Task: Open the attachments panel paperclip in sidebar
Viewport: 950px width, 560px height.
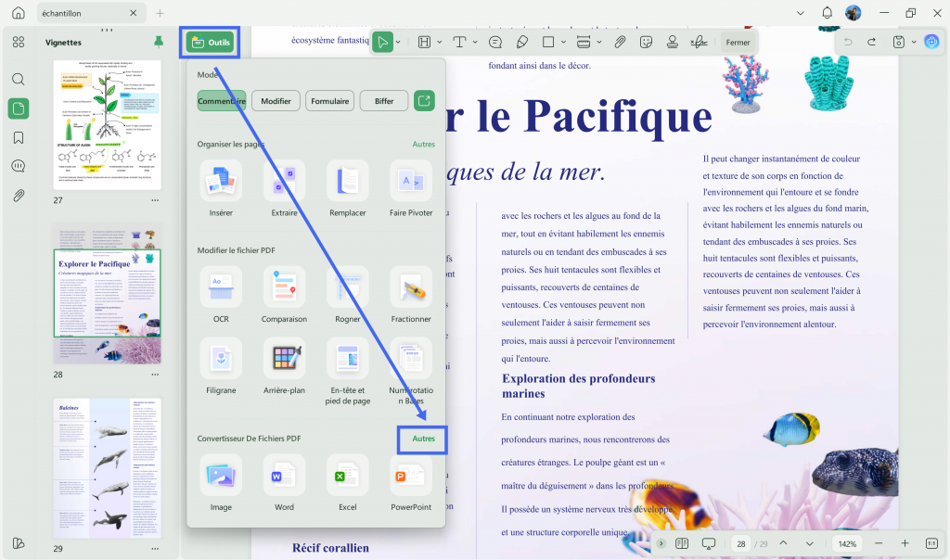Action: point(19,196)
